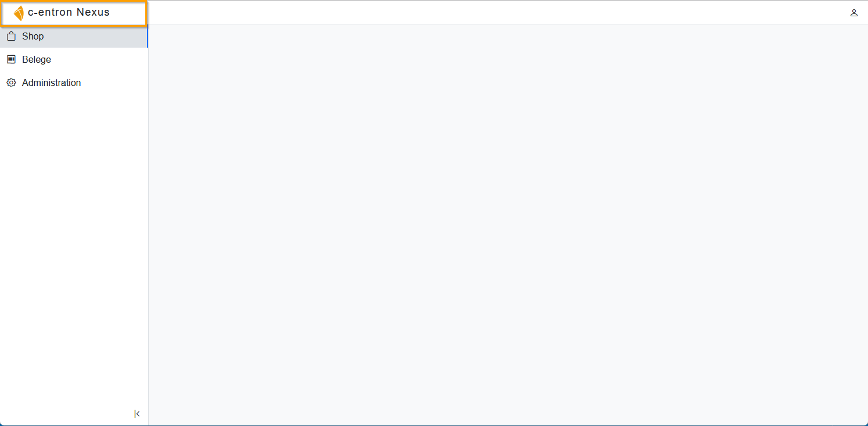Click the blue active indicator beside Shop
Viewport: 868px width, 426px height.
click(x=148, y=36)
